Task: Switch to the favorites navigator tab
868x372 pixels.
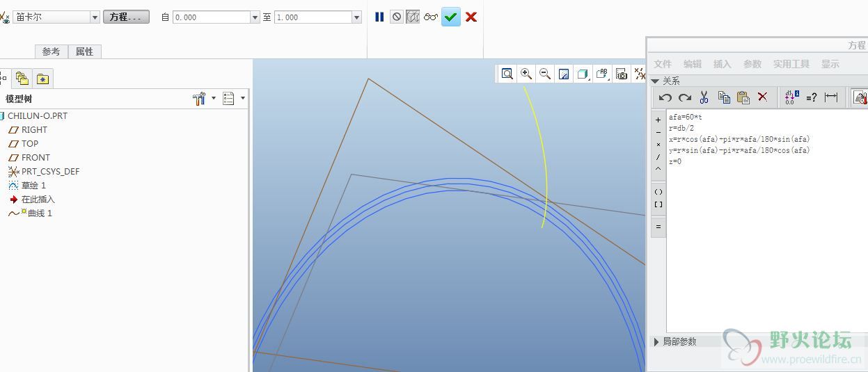Action: [x=42, y=78]
